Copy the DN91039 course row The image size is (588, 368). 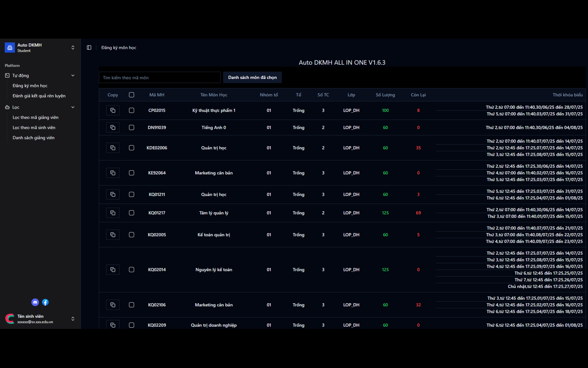tap(113, 127)
